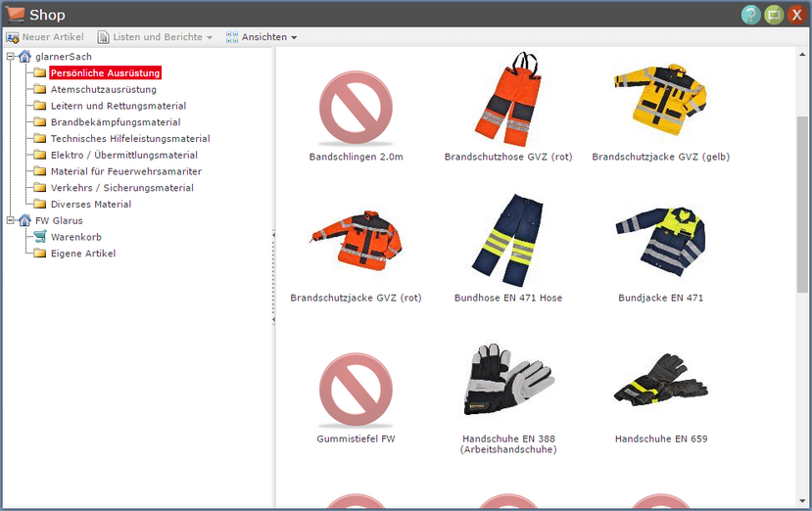This screenshot has height=511, width=812.
Task: Click the green maximize window icon
Action: (x=774, y=15)
